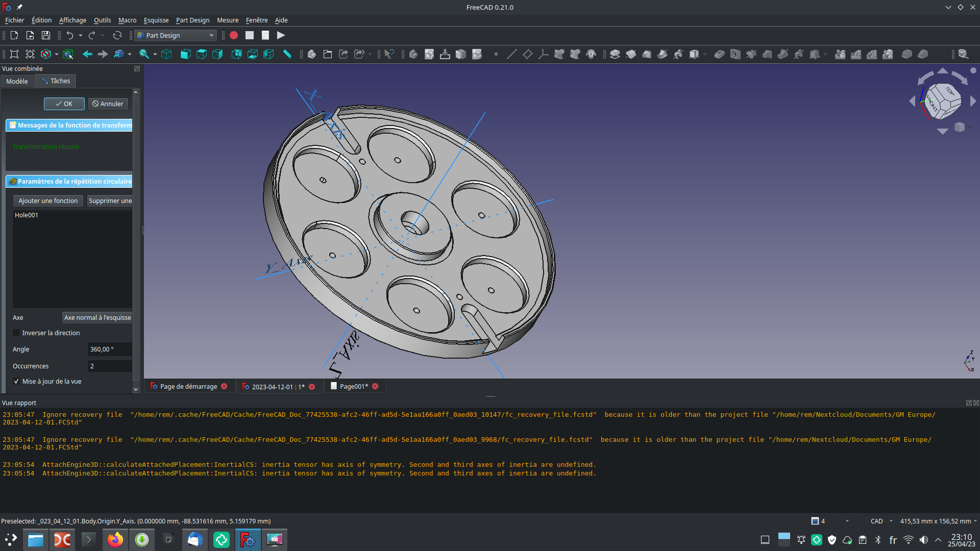Uncheck "Mise à jour de la vue"
The width and height of the screenshot is (980, 551).
click(17, 381)
